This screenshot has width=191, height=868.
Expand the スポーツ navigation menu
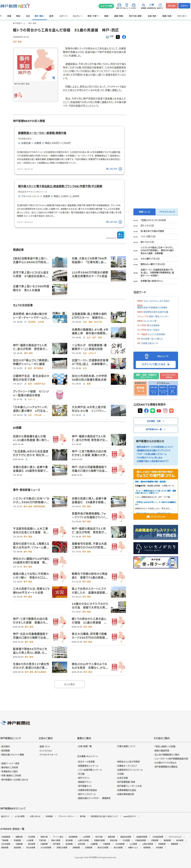click(x=64, y=16)
